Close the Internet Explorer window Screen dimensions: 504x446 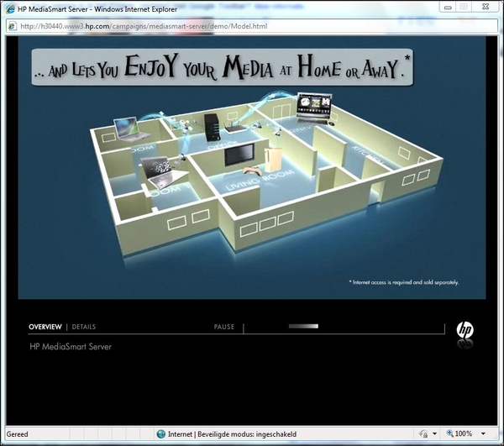pos(486,7)
